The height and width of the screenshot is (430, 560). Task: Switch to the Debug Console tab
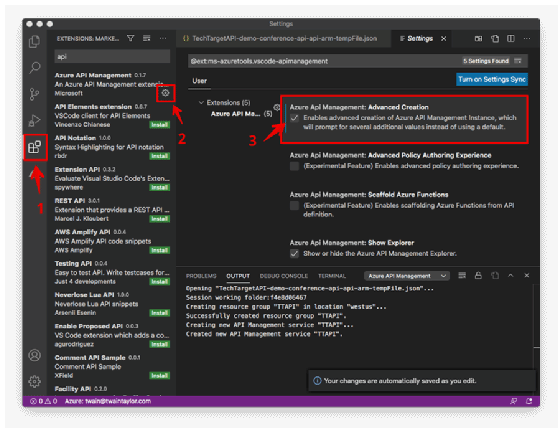[284, 276]
